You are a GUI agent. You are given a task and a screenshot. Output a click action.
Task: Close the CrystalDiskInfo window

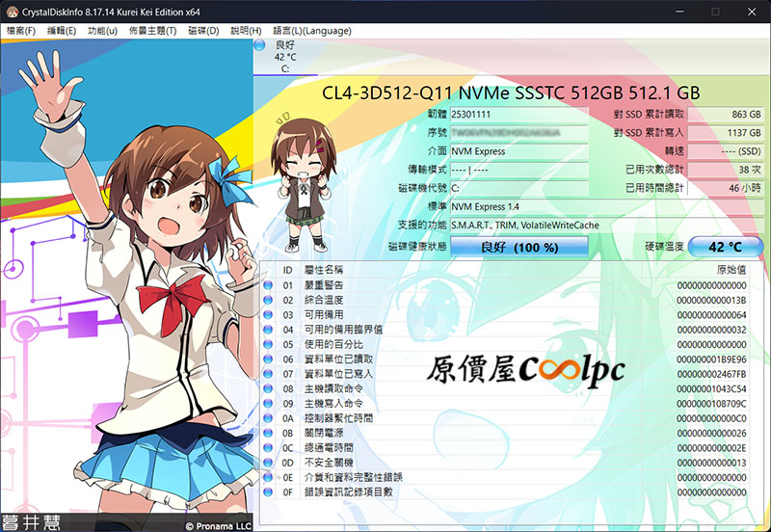coord(752,12)
